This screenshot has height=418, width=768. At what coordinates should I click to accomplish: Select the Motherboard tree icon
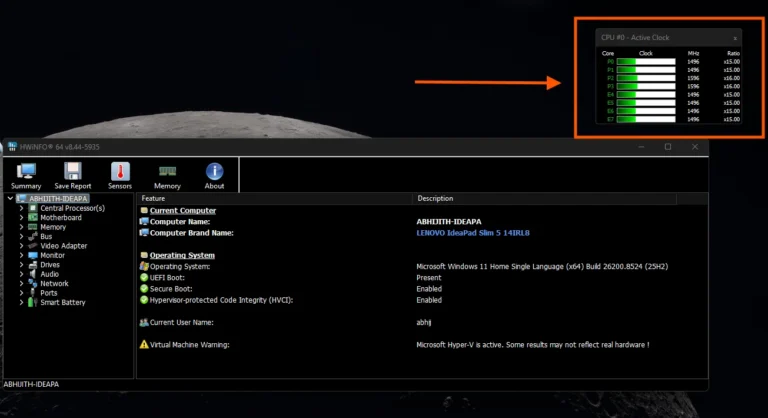(33, 218)
